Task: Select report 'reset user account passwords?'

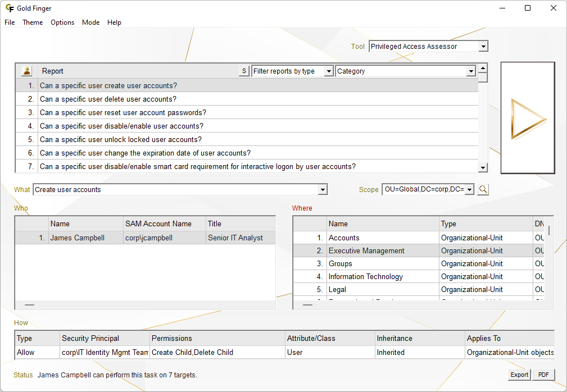Action: pos(247,112)
